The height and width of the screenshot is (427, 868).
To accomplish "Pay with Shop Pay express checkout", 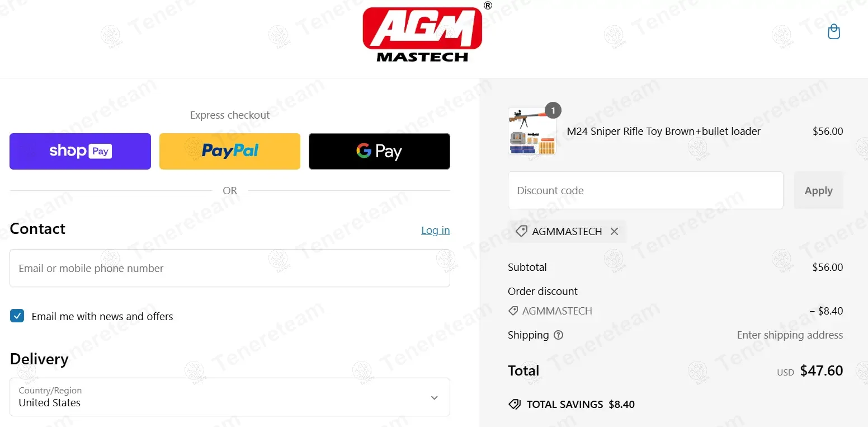I will coord(80,151).
